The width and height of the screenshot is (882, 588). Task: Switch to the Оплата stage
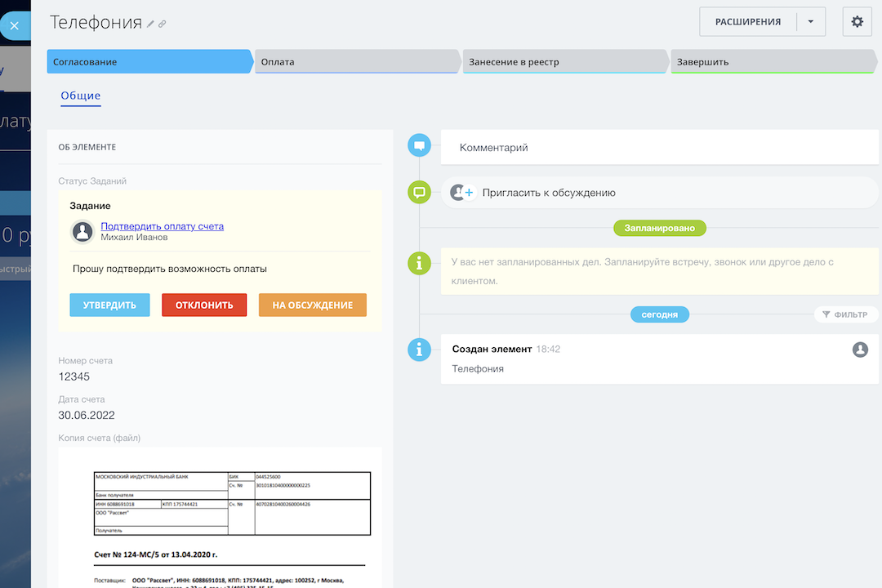click(x=357, y=62)
